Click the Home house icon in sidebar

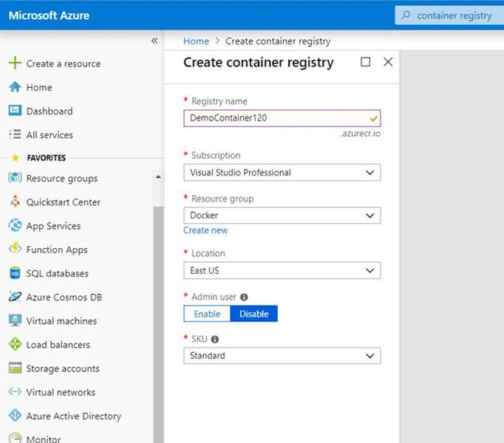click(15, 86)
